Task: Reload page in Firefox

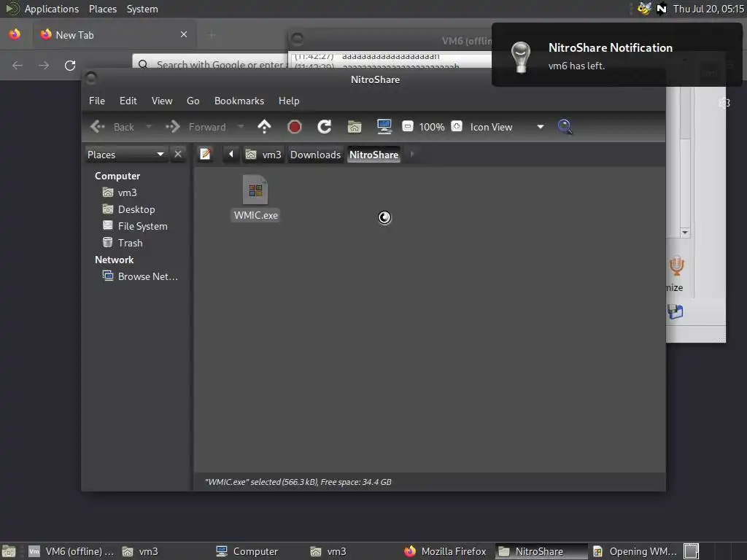Action: point(70,65)
